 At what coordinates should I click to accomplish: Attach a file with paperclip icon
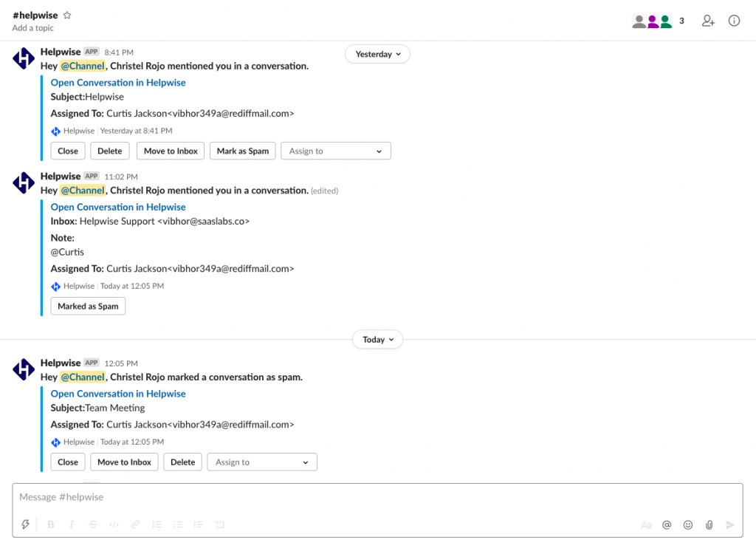coord(709,524)
